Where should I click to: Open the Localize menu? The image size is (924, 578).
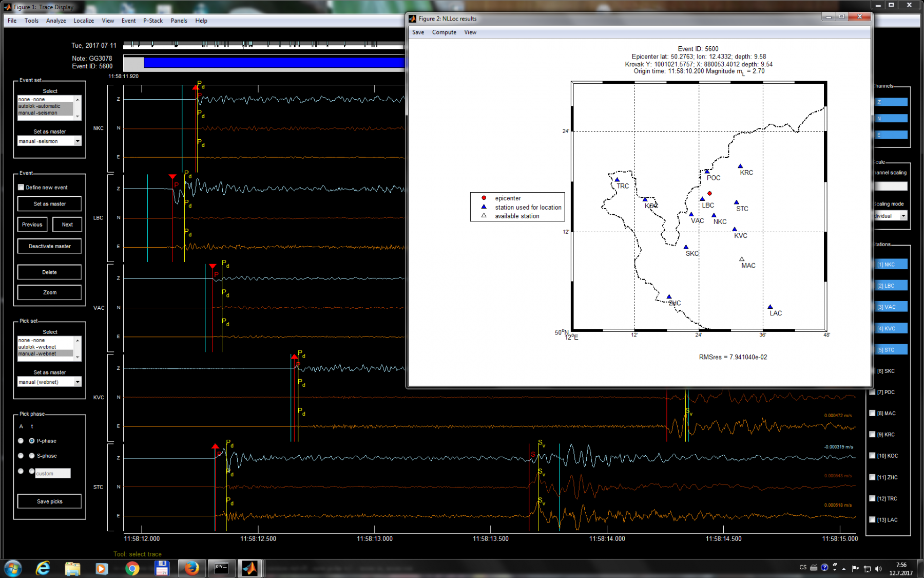pos(83,21)
